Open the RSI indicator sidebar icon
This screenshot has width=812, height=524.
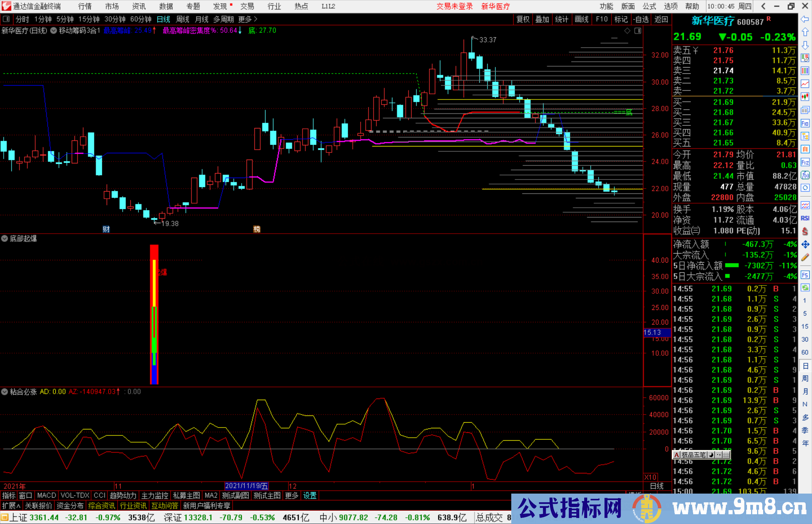805,218
